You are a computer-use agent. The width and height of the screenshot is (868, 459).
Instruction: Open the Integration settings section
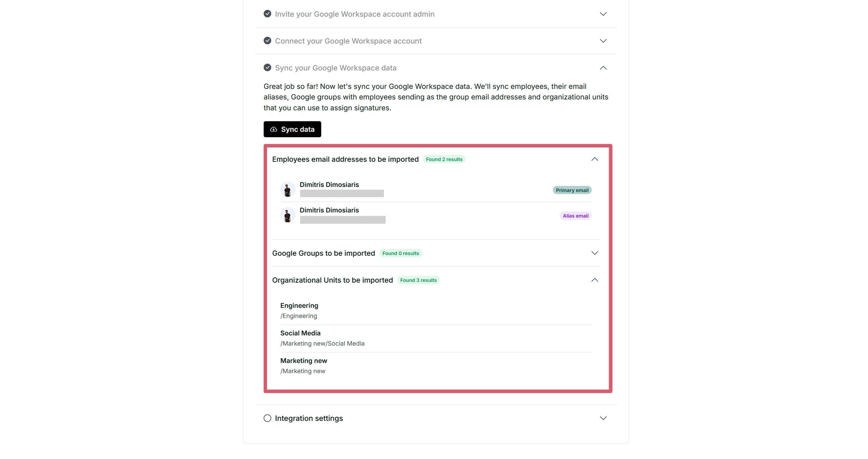(x=603, y=418)
